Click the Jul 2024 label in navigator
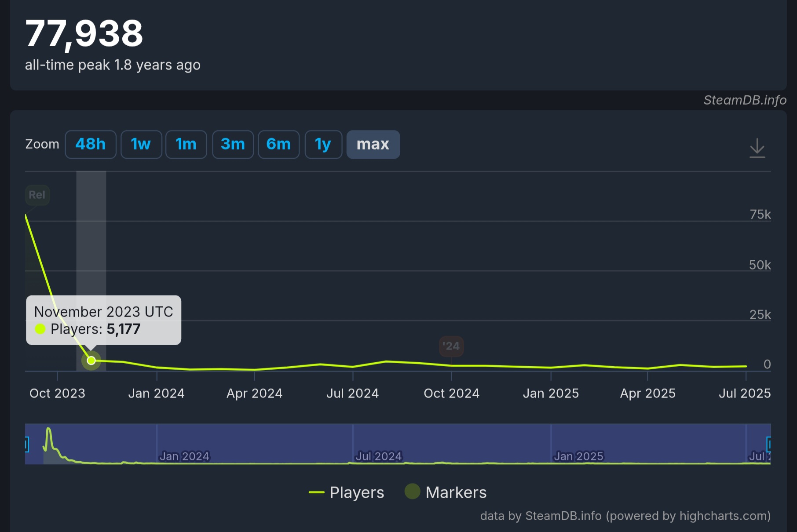Image resolution: width=797 pixels, height=532 pixels. pyautogui.click(x=379, y=456)
